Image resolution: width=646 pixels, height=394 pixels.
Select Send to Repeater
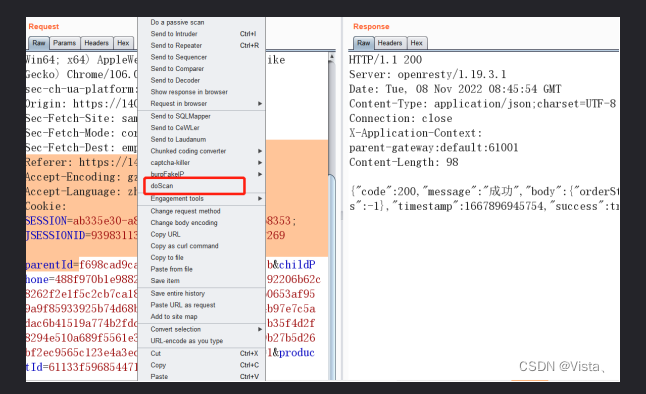click(x=201, y=45)
